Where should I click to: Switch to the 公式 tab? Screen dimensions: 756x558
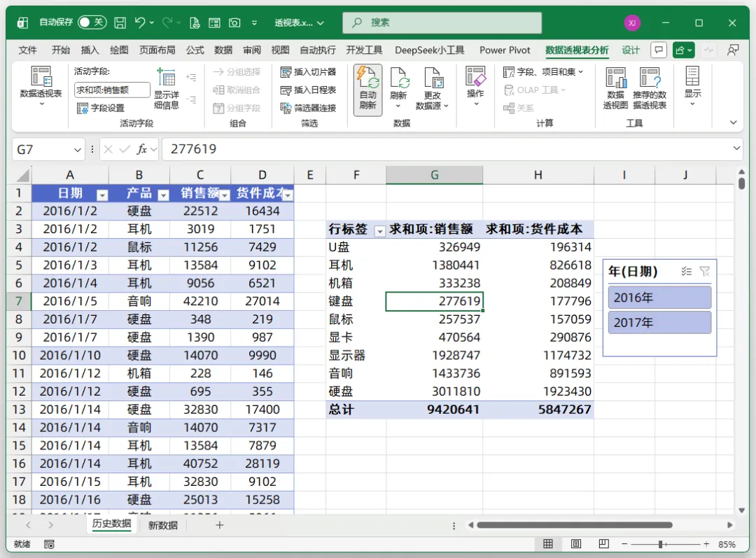[x=195, y=50]
